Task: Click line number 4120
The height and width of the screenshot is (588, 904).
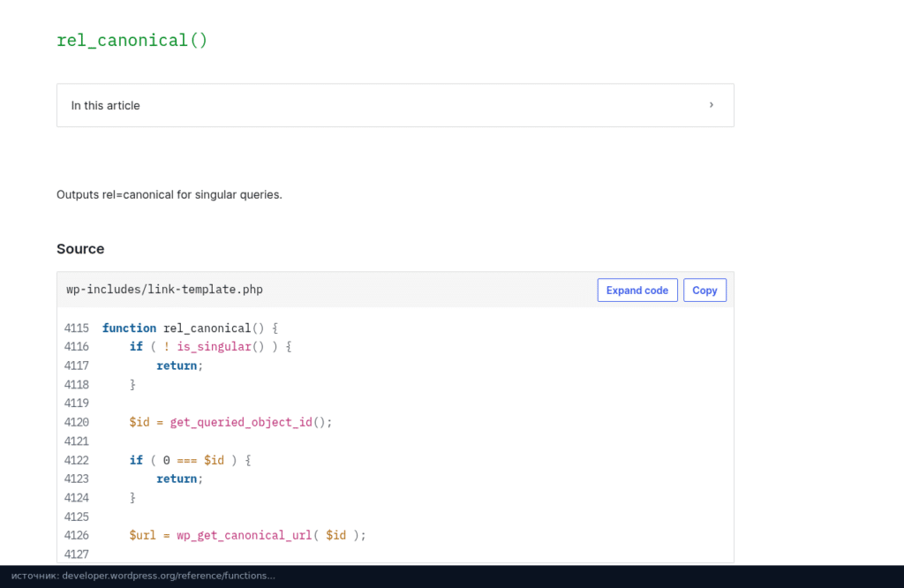Action: (x=77, y=422)
